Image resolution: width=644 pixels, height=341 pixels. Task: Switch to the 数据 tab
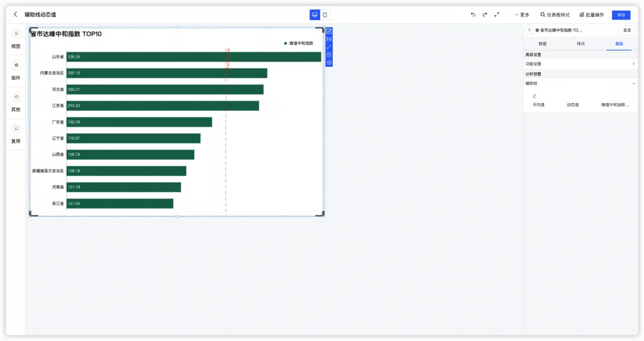coord(543,43)
